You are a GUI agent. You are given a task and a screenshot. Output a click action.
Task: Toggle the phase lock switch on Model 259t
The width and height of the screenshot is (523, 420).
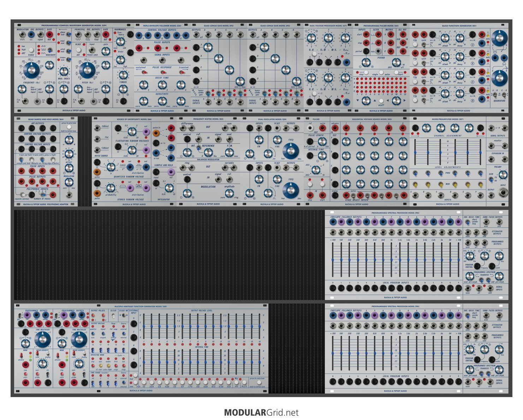pyautogui.click(x=69, y=34)
